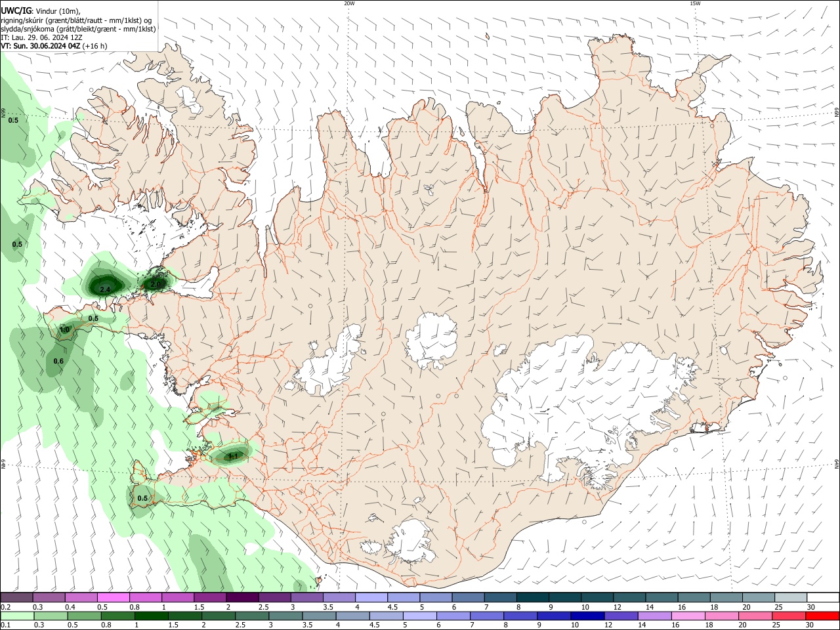Screen dimensions: 840x630
Task: Click the 0.1 label in the lower legend
Action: [x=5, y=625]
